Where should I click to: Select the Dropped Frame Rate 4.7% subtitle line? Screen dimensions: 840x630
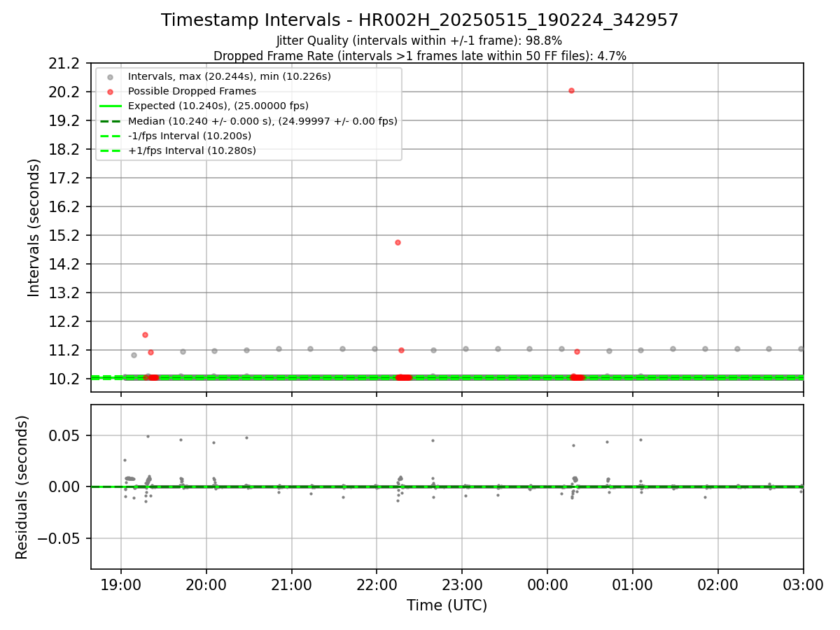tap(420, 55)
